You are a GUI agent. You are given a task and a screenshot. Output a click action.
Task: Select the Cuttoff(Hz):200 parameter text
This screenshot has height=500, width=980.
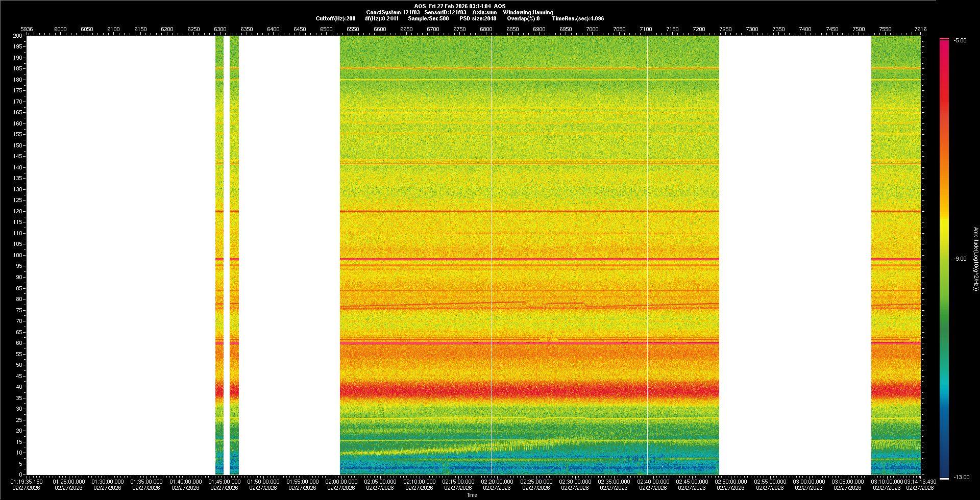[335, 18]
